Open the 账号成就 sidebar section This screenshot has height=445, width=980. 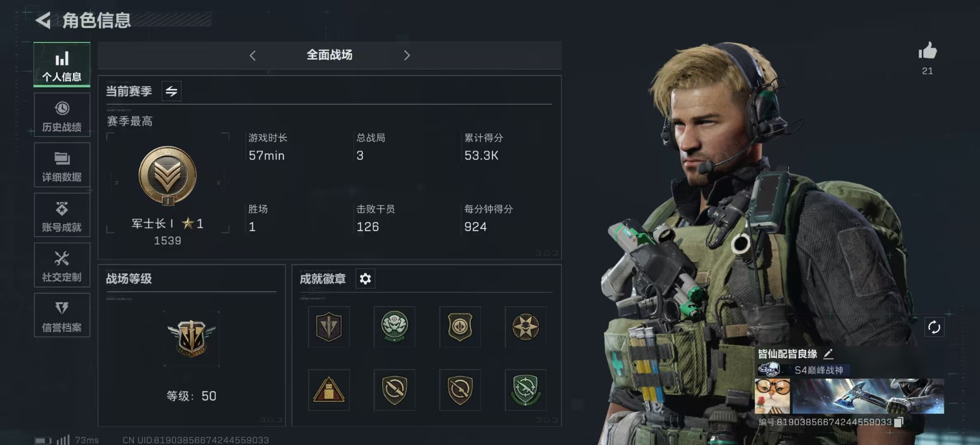pos(62,215)
